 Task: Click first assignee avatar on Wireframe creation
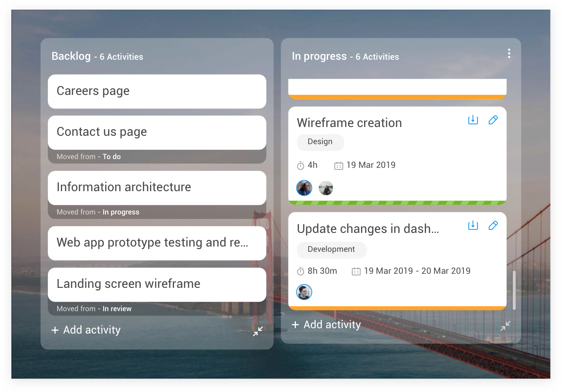[x=304, y=188]
